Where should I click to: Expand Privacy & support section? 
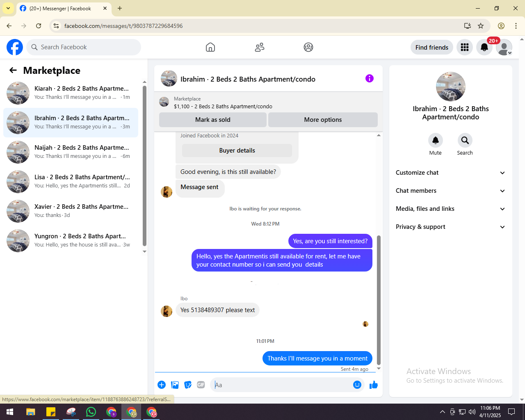(450, 227)
